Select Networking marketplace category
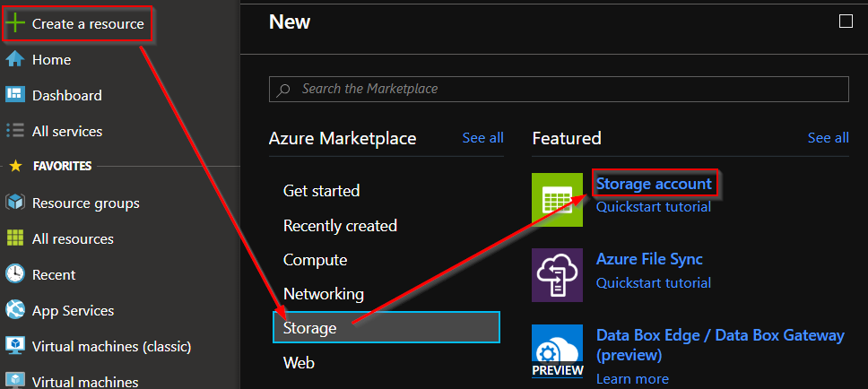The width and height of the screenshot is (868, 389). coord(324,294)
